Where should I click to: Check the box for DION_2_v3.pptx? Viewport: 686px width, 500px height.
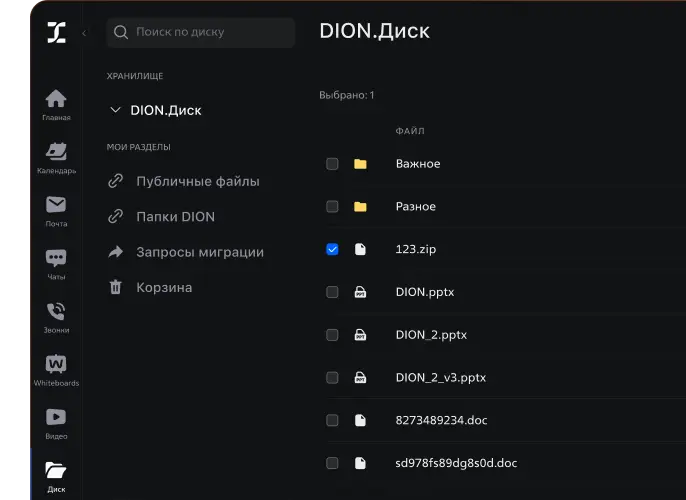pos(332,378)
